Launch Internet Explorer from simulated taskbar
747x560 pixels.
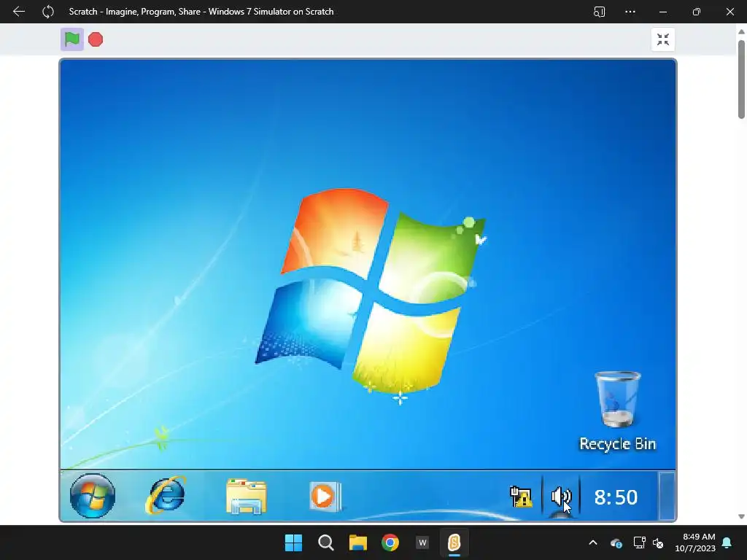tap(166, 495)
